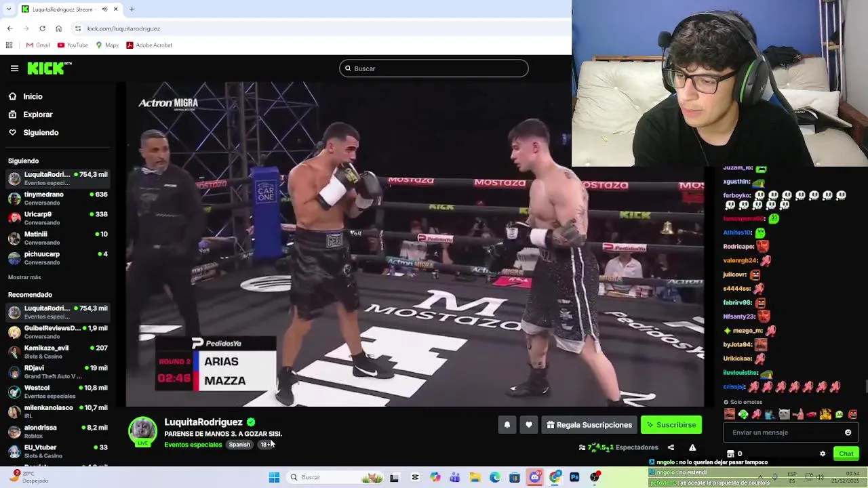Open alondrissa recommended channel
868x488 pixels.
pos(58,432)
